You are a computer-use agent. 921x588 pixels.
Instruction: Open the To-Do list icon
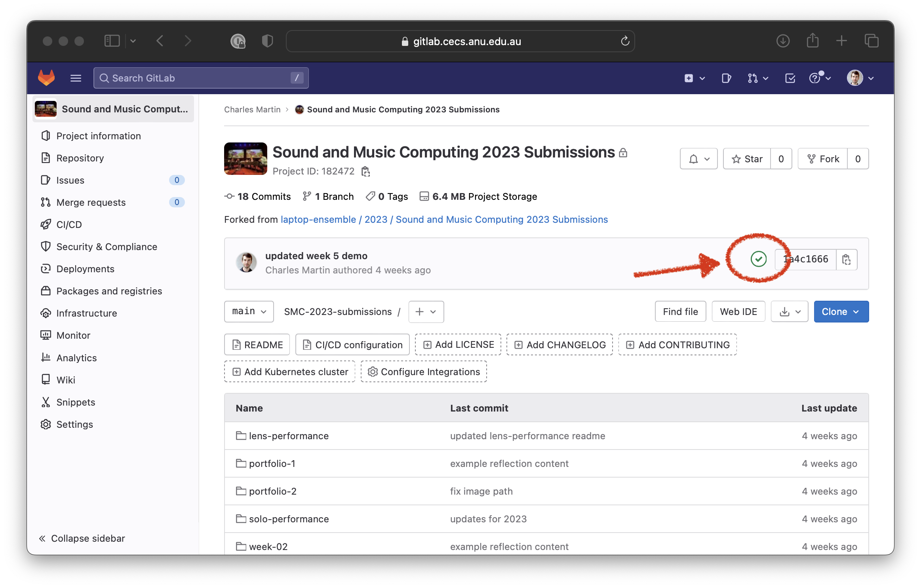coord(790,78)
